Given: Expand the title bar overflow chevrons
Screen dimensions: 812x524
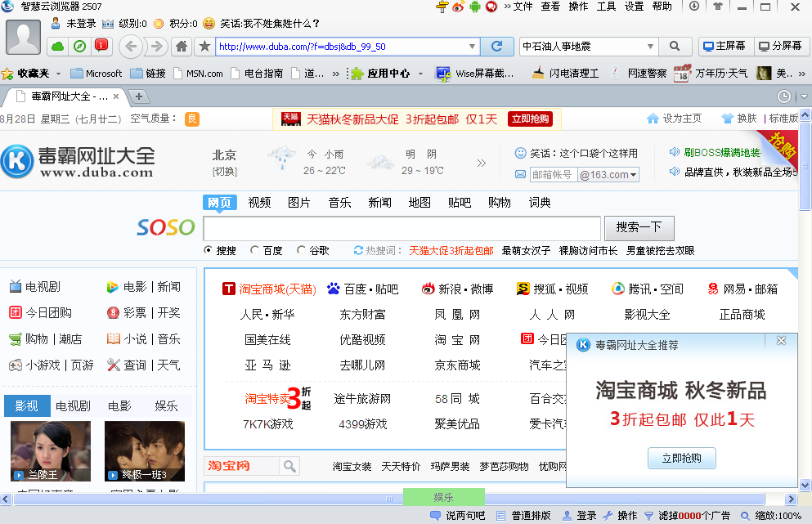Looking at the screenshot, I should pos(508,7).
